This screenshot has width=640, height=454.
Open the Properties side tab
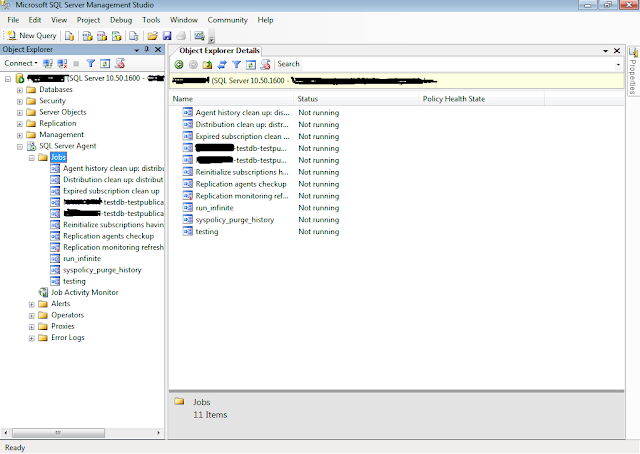click(x=633, y=71)
